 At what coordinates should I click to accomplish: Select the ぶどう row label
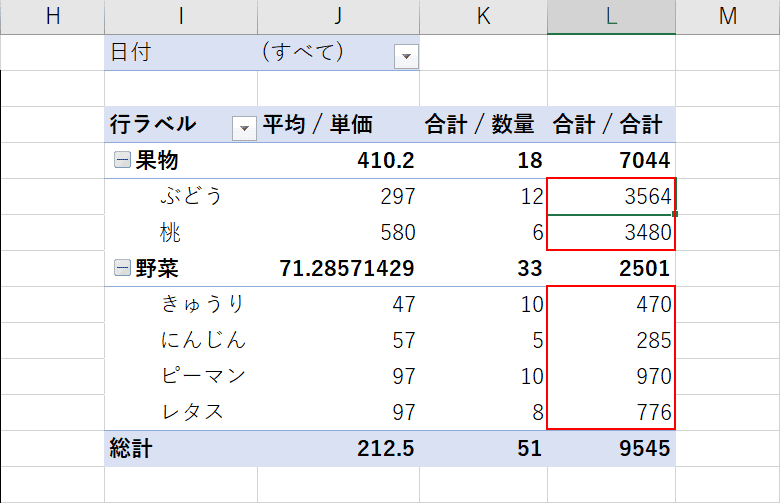181,196
